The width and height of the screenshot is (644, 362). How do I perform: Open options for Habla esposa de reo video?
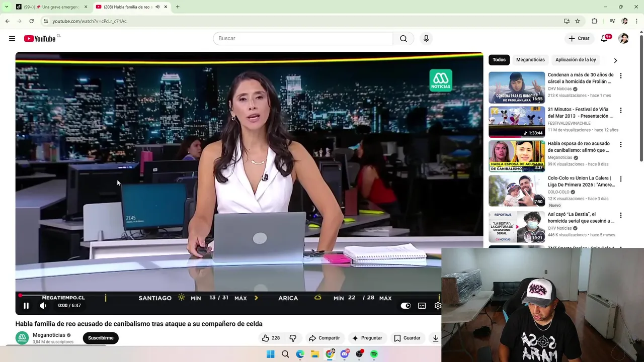point(620,144)
